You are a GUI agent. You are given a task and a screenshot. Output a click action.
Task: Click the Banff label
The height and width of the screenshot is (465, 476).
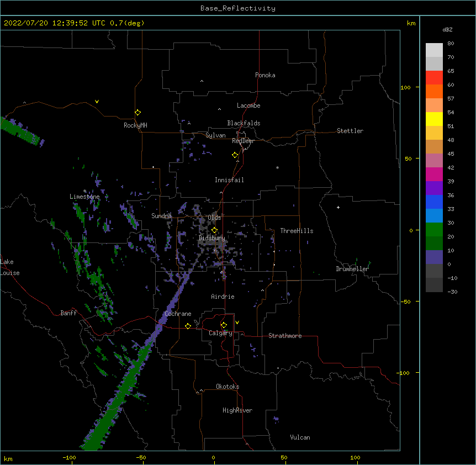68,313
